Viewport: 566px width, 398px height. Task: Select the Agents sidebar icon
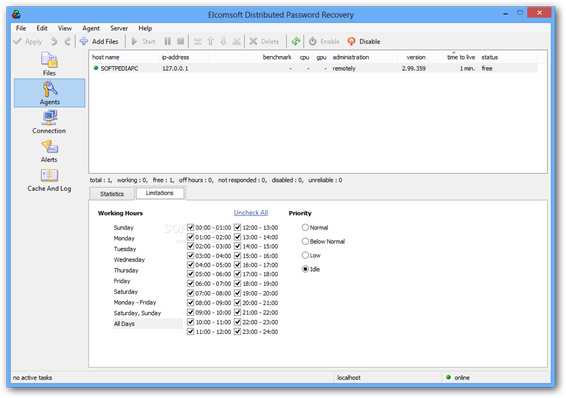pyautogui.click(x=49, y=93)
